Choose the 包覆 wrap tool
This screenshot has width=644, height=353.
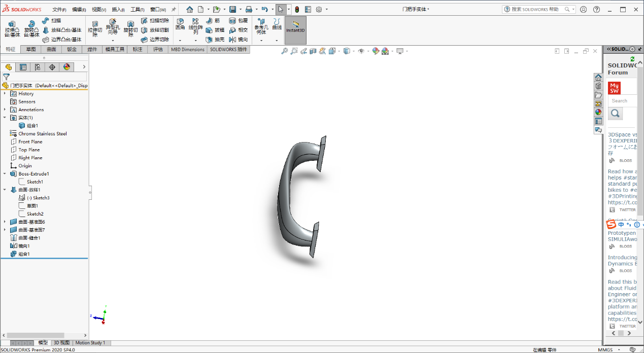tap(239, 21)
